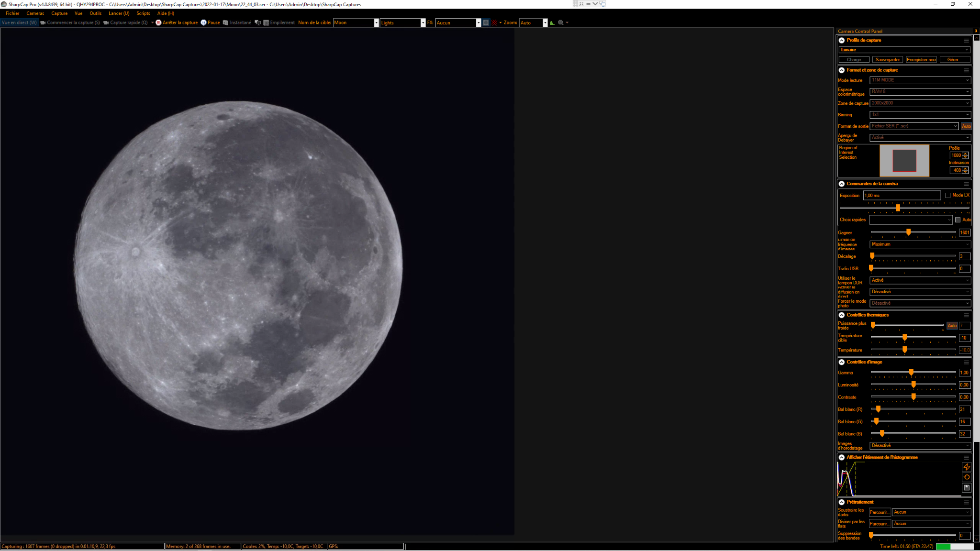
Task: Collapse the Prétraitement section
Action: (x=842, y=502)
